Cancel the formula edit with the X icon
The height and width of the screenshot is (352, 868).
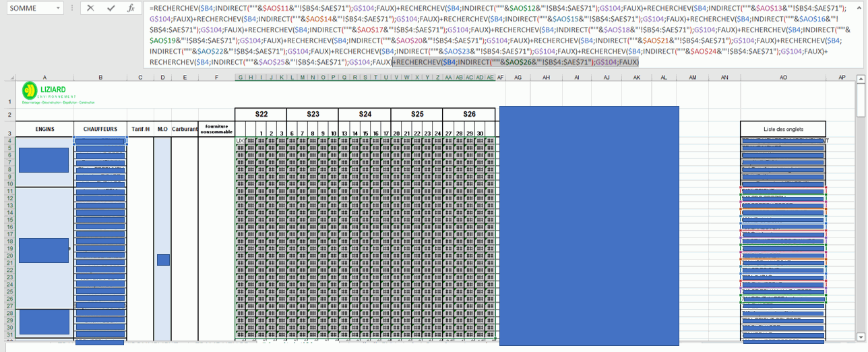[x=90, y=8]
